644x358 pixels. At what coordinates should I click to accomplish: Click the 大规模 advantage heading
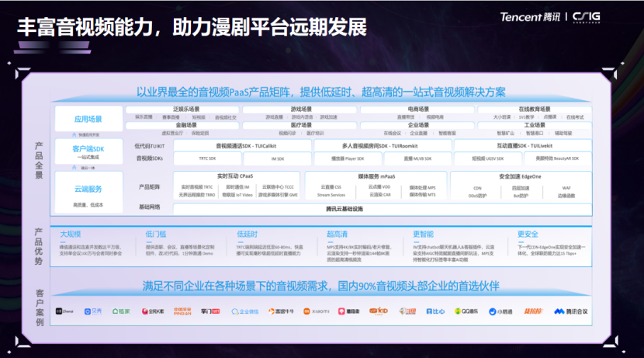[x=71, y=235]
